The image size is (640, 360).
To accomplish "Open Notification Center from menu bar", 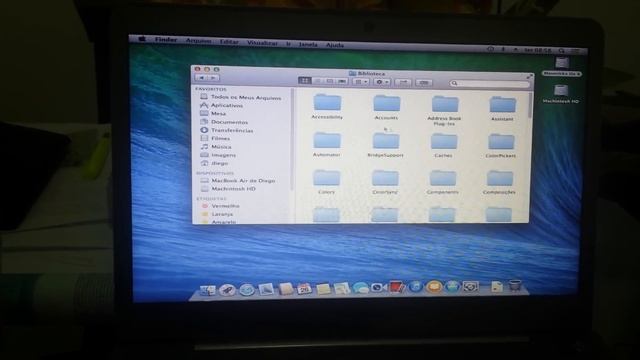I will (576, 51).
